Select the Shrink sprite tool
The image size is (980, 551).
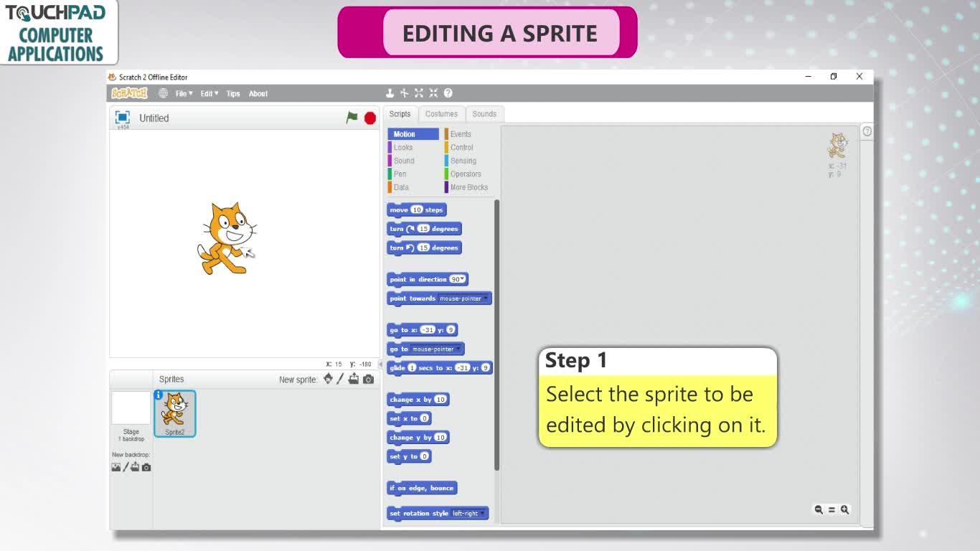tap(433, 93)
